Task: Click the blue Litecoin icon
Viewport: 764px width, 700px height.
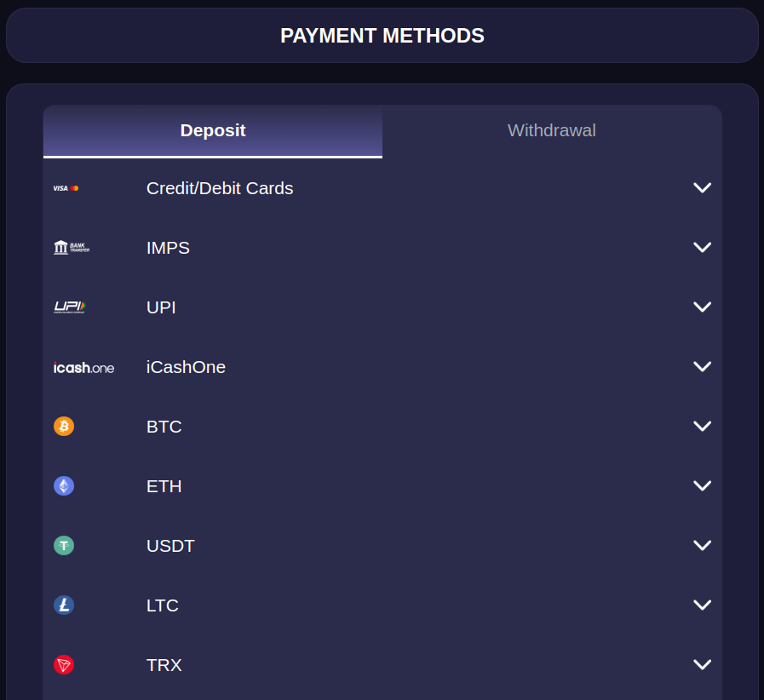Action: (x=64, y=605)
